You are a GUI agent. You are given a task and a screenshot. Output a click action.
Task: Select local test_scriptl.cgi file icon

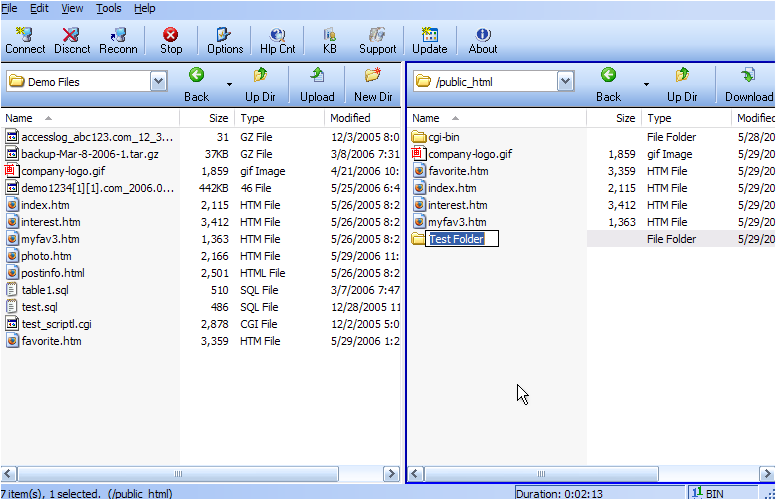tap(12, 324)
